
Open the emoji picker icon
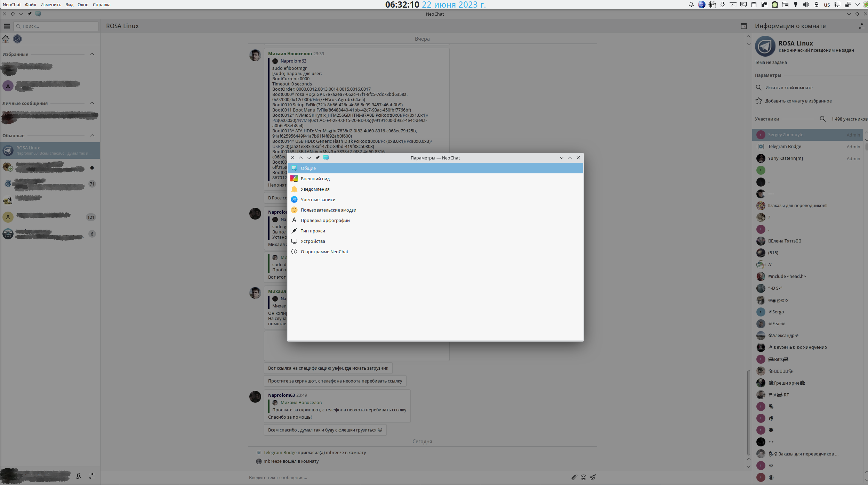click(584, 477)
